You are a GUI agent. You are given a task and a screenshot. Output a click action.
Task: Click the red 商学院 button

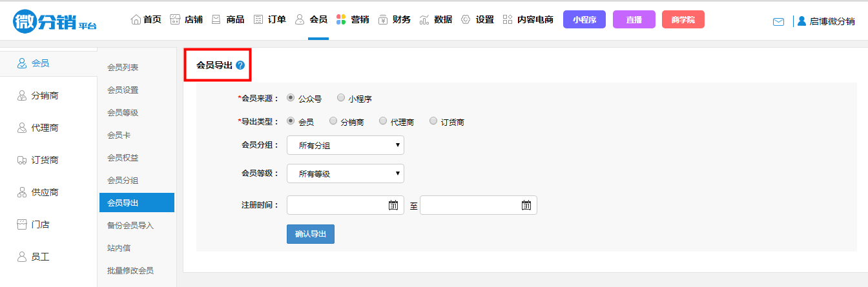[x=683, y=20]
